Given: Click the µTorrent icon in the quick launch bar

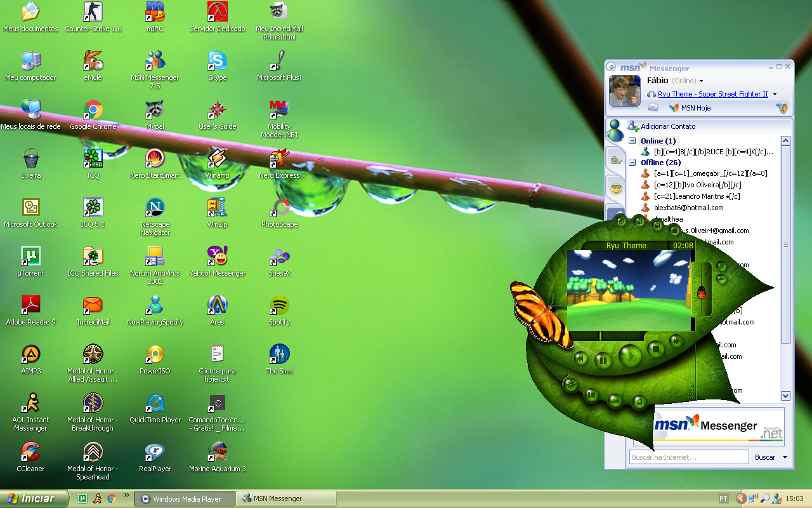Looking at the screenshot, I should click(x=82, y=499).
